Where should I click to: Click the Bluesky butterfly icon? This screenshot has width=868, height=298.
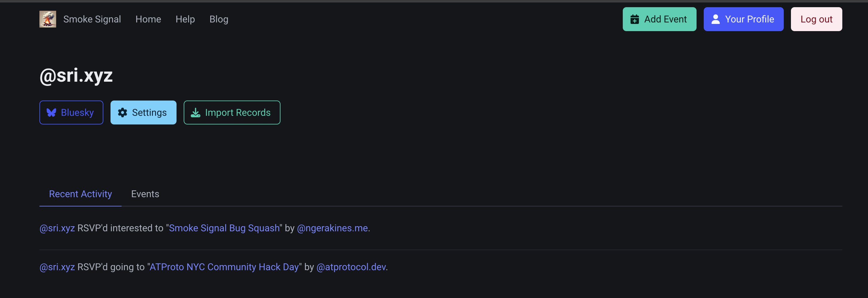[x=51, y=112]
